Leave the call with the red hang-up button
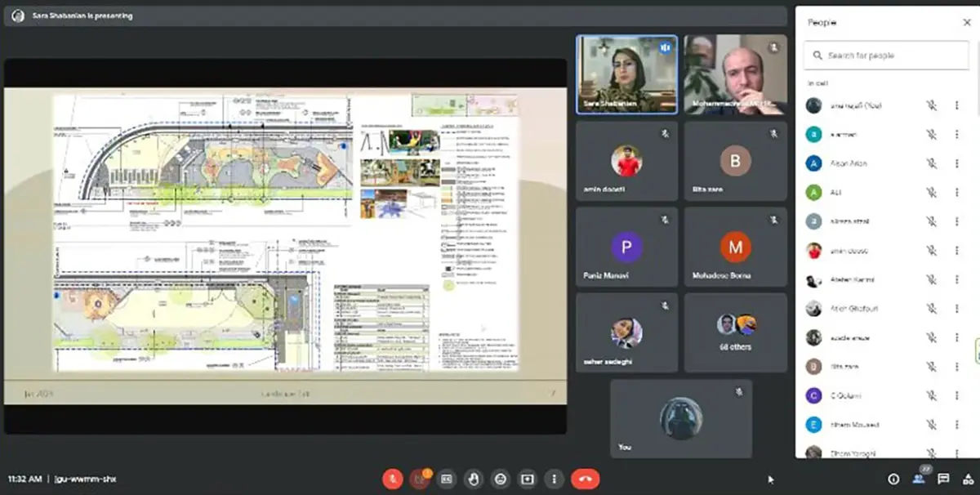This screenshot has height=495, width=980. [585, 479]
